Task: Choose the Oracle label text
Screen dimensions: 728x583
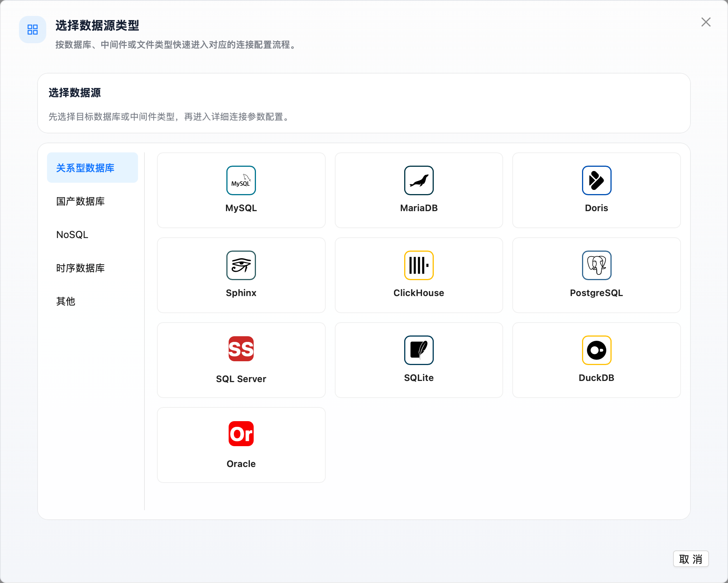Action: coord(241,464)
